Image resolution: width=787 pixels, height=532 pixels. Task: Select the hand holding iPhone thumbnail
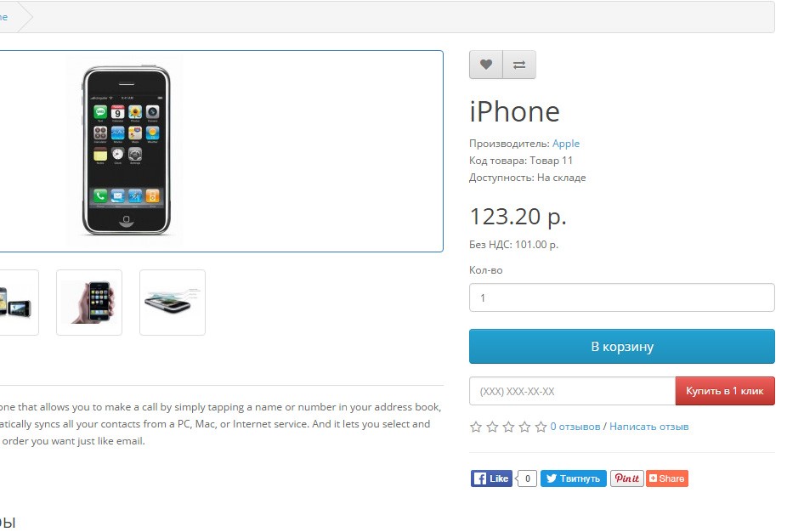pyautogui.click(x=89, y=303)
